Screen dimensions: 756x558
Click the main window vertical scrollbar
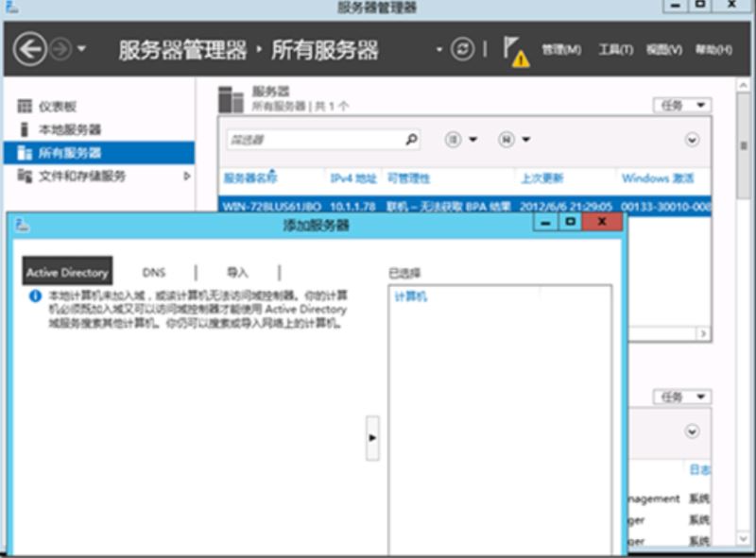coord(744,312)
